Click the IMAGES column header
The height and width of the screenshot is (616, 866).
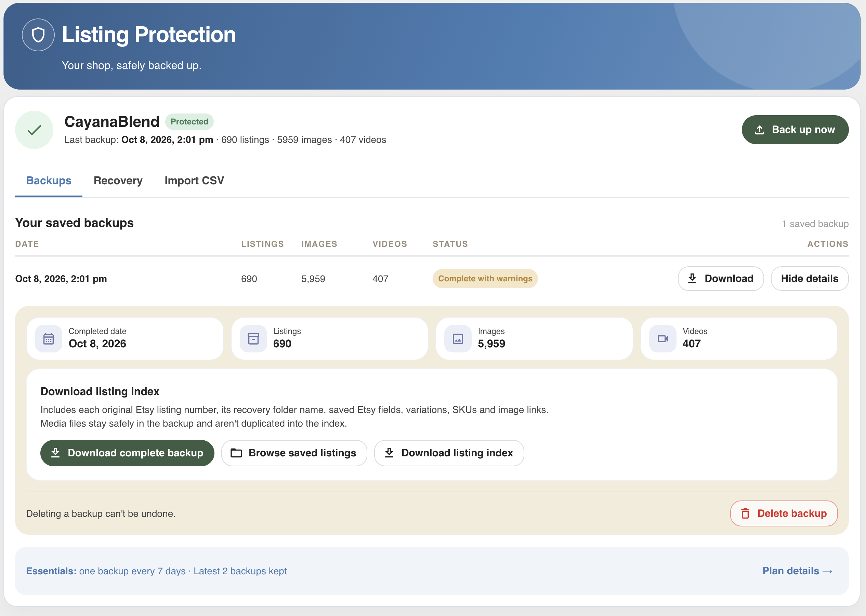tap(319, 244)
